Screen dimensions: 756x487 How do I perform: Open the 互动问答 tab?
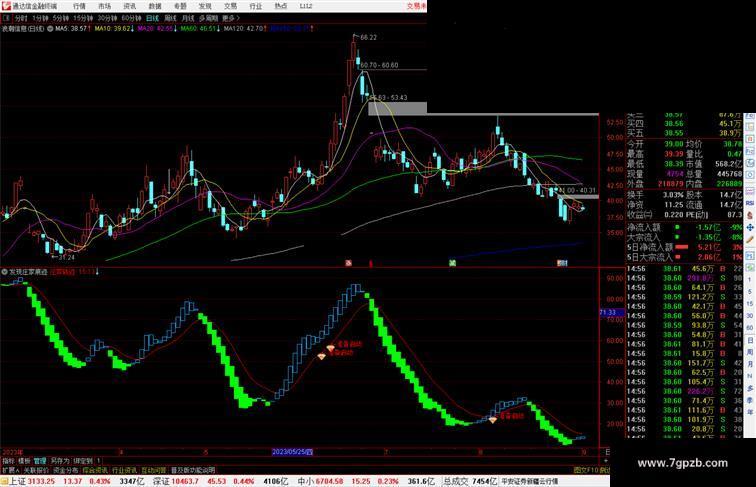point(154,470)
